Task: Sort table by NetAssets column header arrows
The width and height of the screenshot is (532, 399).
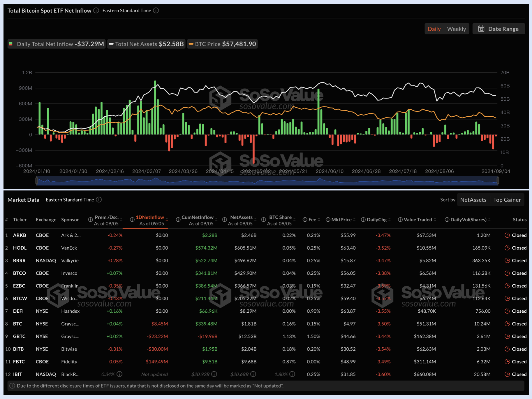Action: [256, 220]
